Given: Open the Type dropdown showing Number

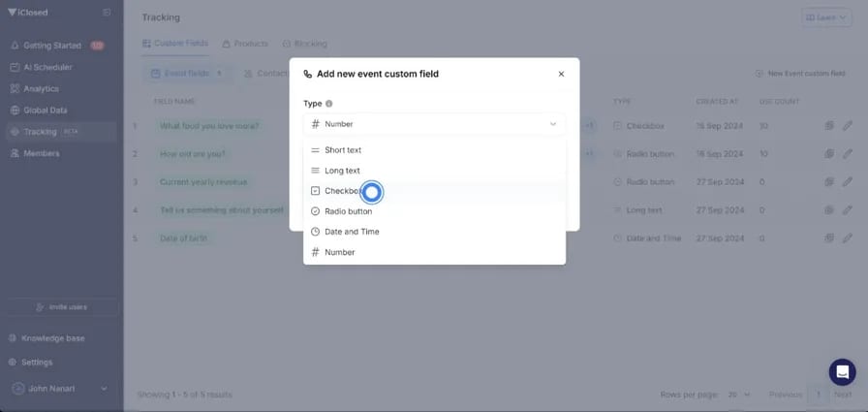Looking at the screenshot, I should coord(434,124).
